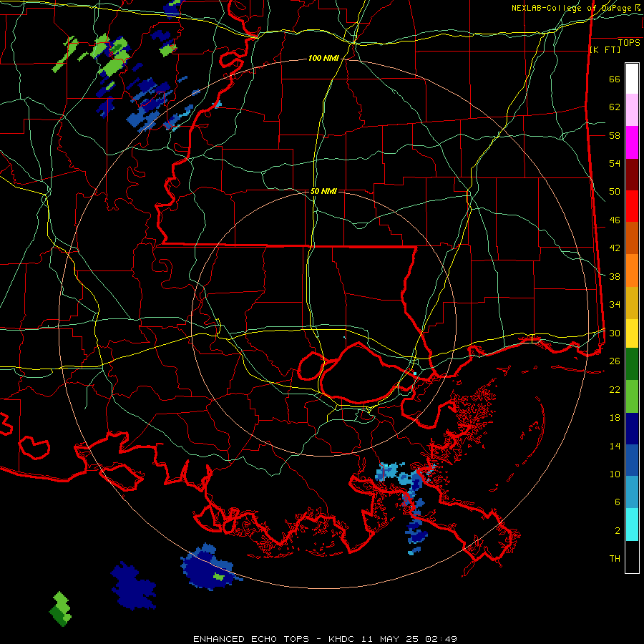This screenshot has width=644, height=644.
Task: Click the 50 NMI range ring label
Action: [x=323, y=191]
